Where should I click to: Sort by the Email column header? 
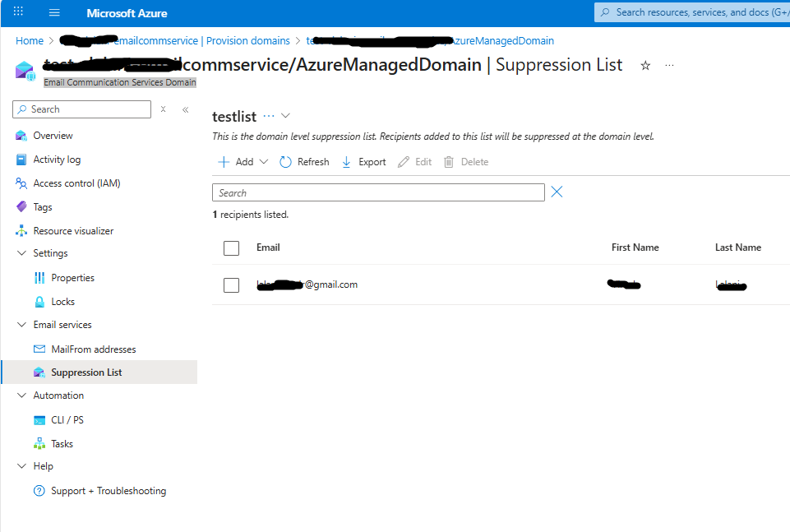pyautogui.click(x=268, y=247)
